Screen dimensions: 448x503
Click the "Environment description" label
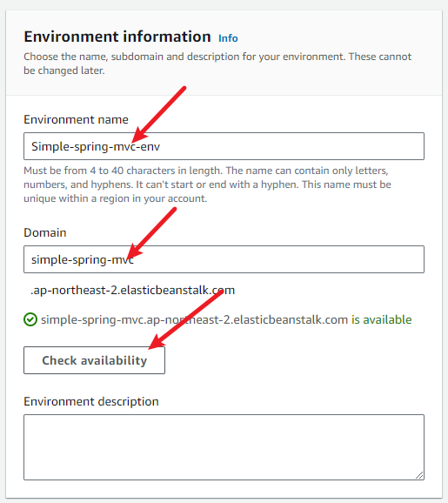(91, 401)
